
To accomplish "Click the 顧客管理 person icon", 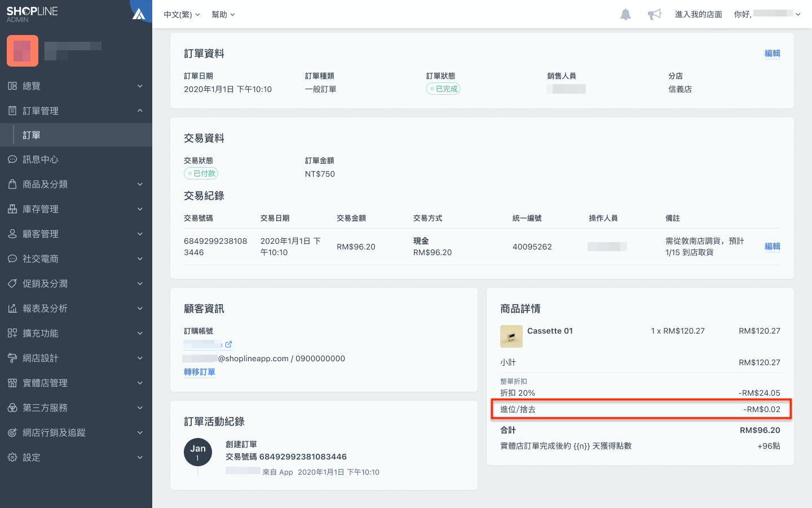I will pyautogui.click(x=12, y=234).
